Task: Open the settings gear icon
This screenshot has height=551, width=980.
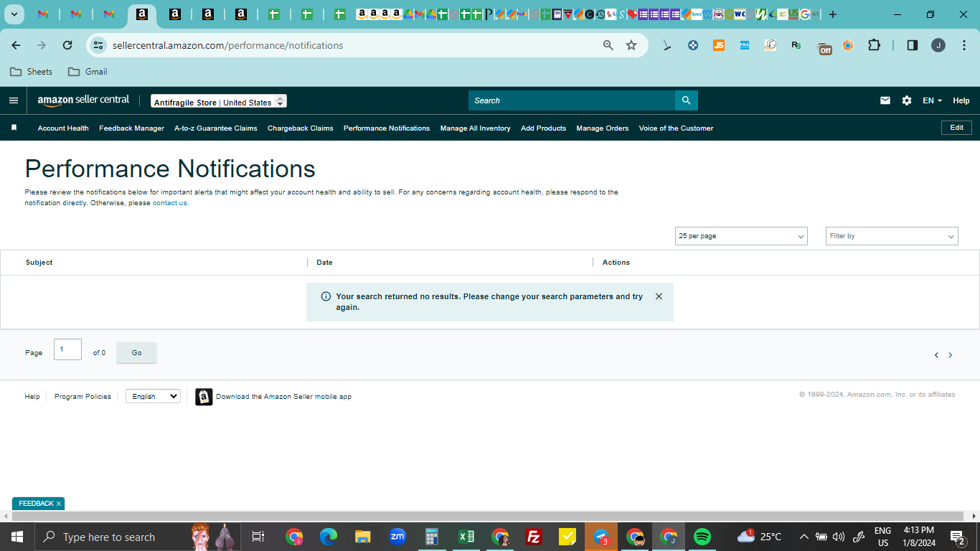Action: [907, 100]
